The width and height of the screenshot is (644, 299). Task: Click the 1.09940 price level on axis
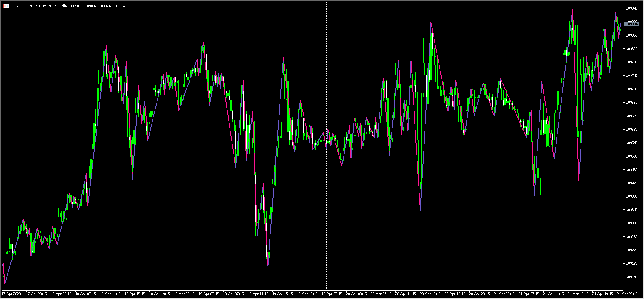coord(631,8)
